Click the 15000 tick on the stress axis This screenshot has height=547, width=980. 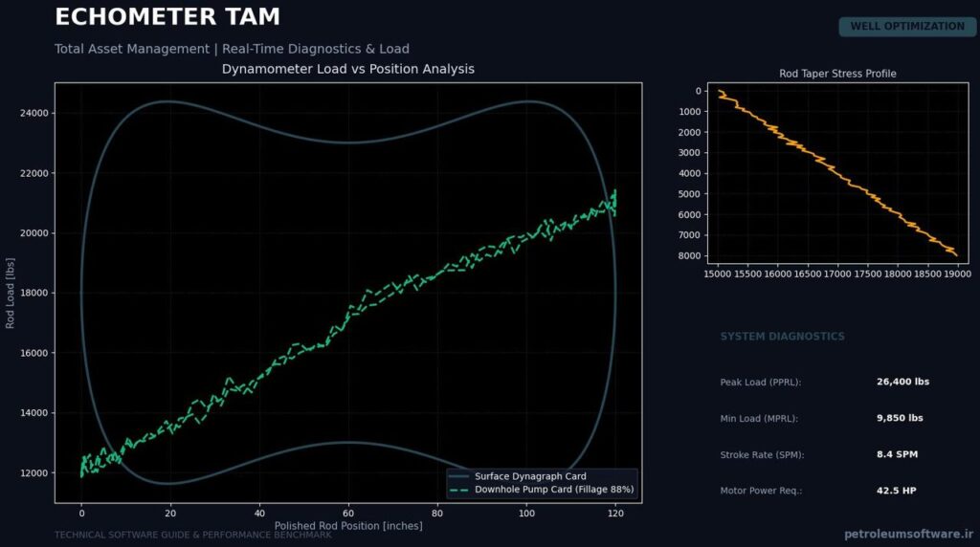click(x=718, y=273)
